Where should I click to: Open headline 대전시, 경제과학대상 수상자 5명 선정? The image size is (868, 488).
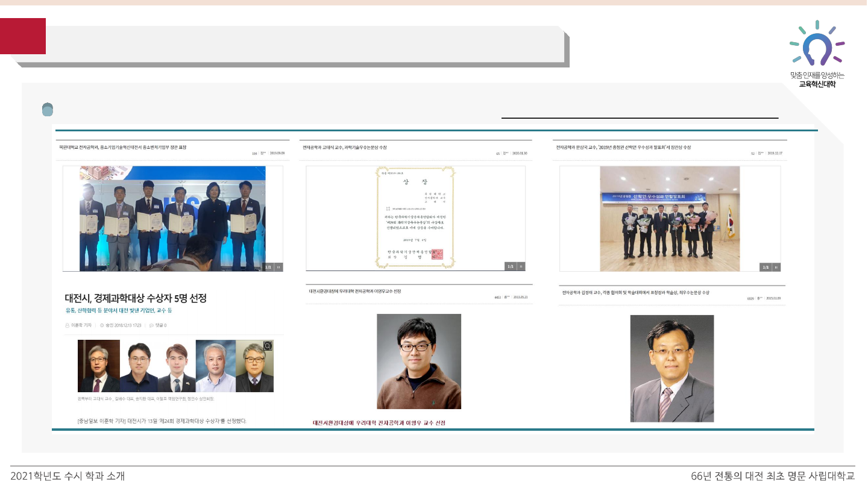[x=136, y=298]
